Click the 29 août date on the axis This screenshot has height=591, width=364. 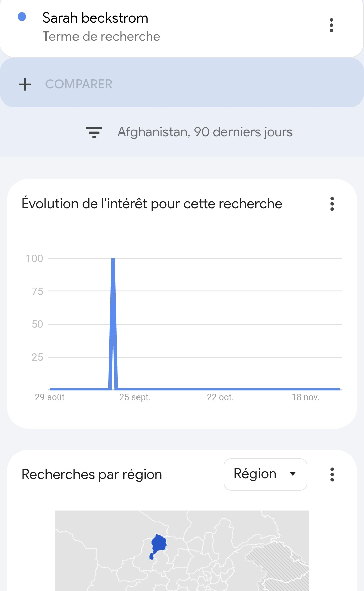(50, 397)
